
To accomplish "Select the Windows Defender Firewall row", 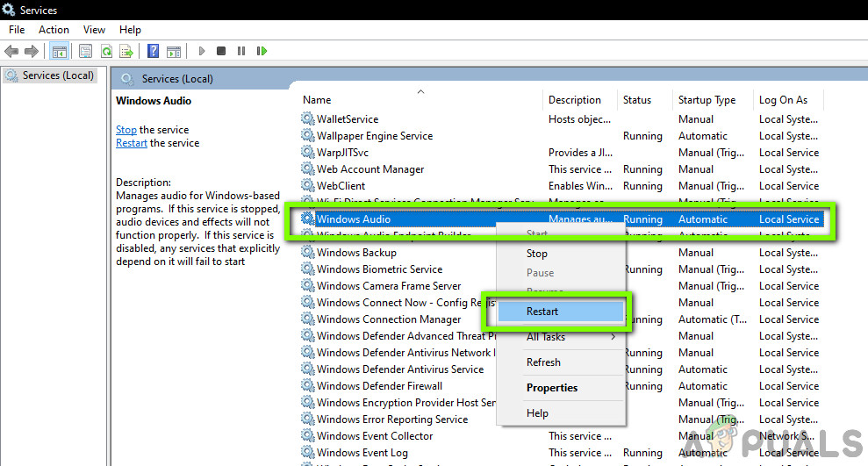I will [562, 386].
